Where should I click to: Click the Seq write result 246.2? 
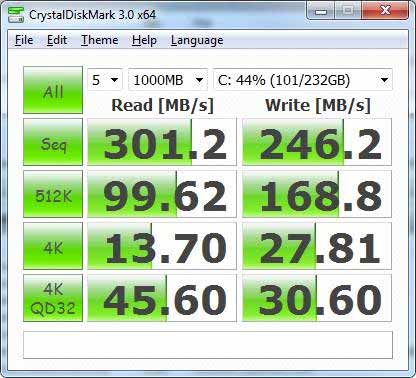(317, 142)
